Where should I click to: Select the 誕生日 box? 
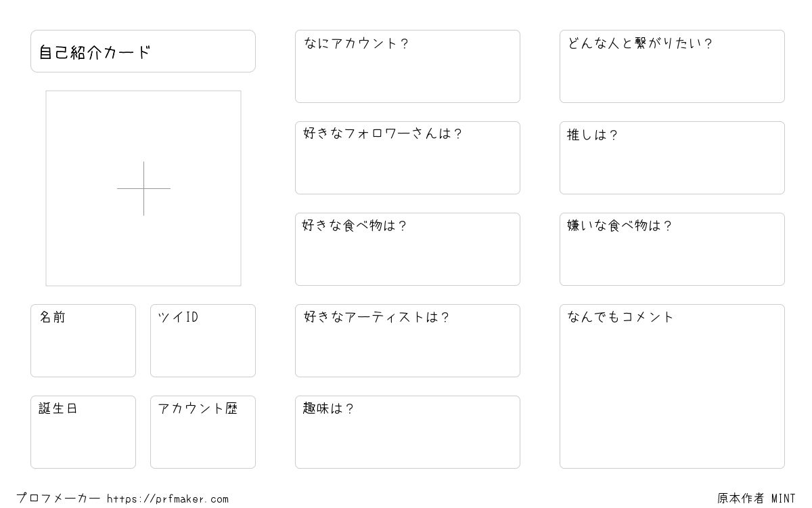[83, 432]
